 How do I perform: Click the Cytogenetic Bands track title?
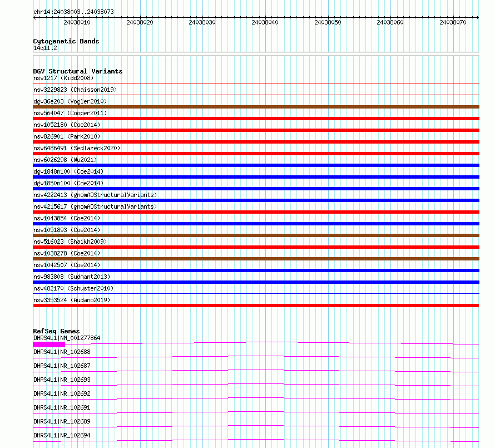(66, 41)
